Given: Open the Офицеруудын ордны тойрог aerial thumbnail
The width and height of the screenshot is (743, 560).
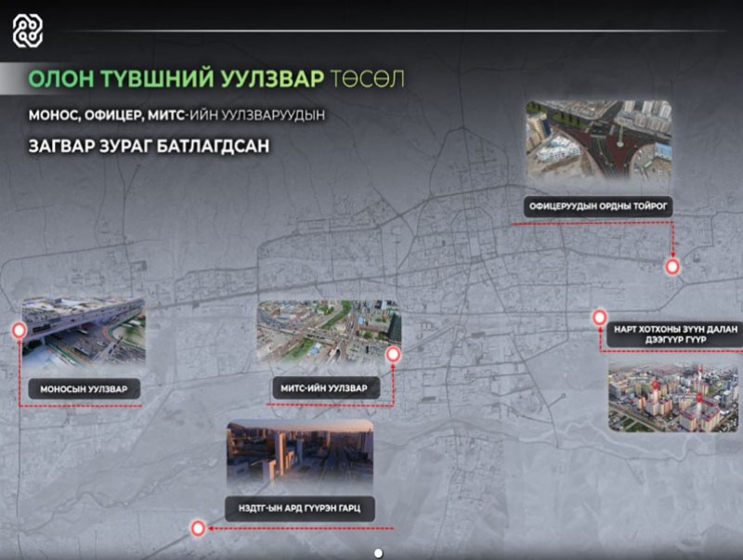Looking at the screenshot, I should (598, 139).
